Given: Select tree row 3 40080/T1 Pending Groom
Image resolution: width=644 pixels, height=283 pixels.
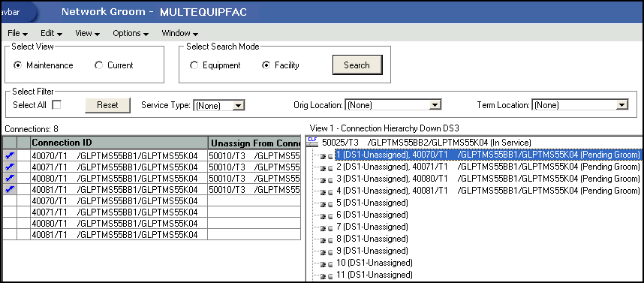Looking at the screenshot, I should (x=488, y=179).
